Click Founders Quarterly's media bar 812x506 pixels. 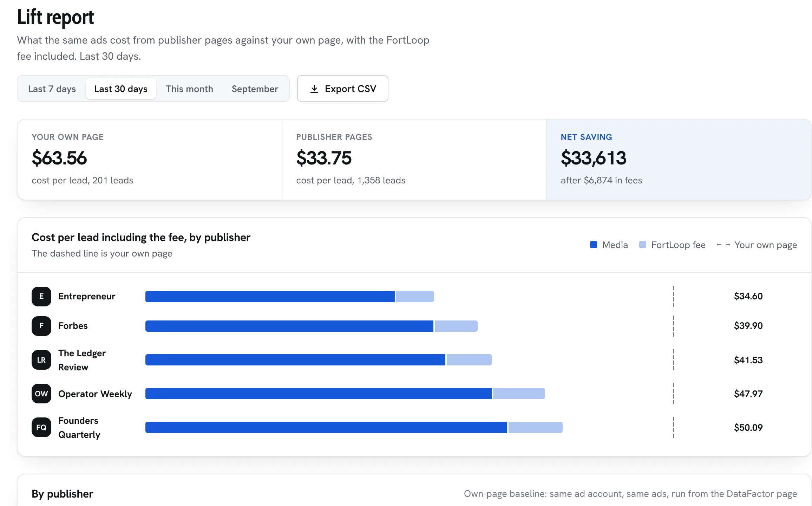[x=326, y=427]
